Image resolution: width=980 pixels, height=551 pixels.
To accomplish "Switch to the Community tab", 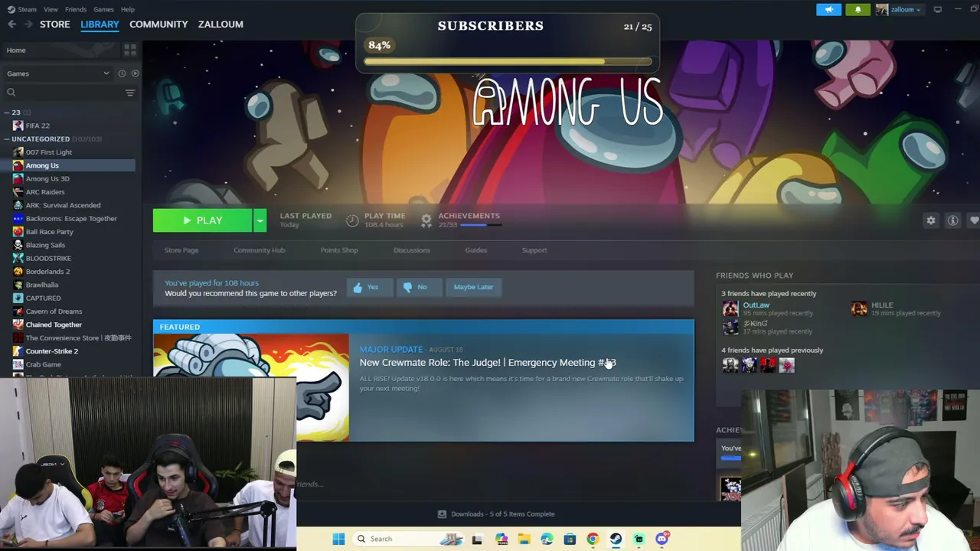I will click(x=158, y=24).
